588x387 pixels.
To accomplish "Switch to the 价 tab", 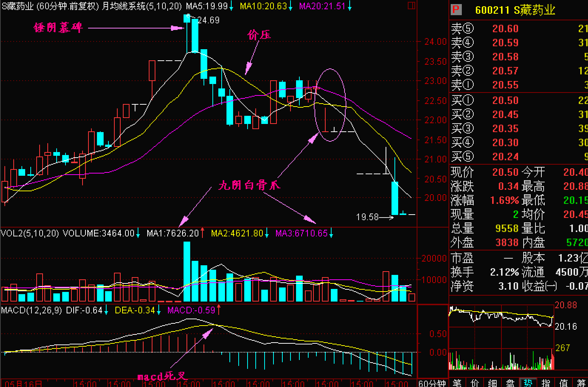I will (475, 383).
